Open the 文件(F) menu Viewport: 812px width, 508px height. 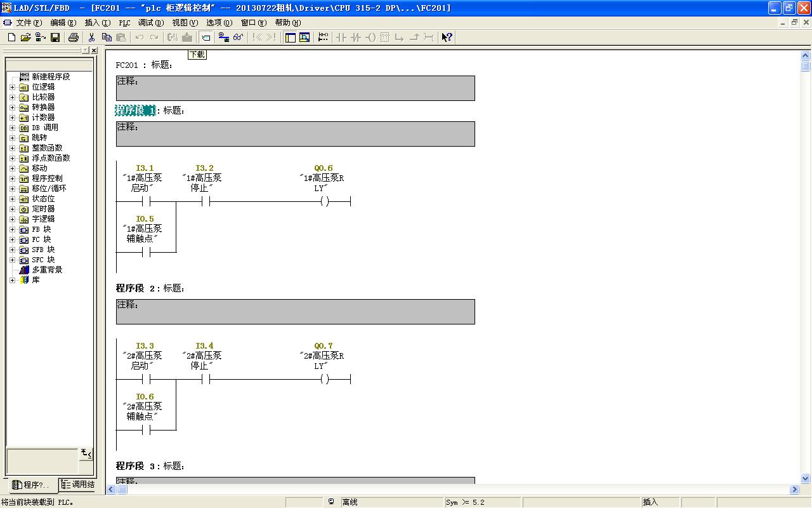[x=29, y=23]
